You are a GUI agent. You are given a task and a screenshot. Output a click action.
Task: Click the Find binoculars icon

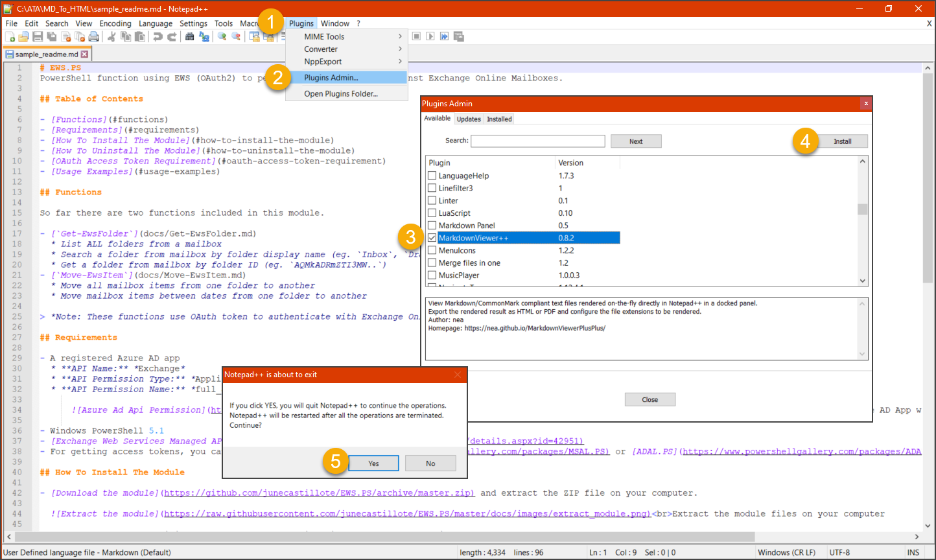pyautogui.click(x=189, y=36)
